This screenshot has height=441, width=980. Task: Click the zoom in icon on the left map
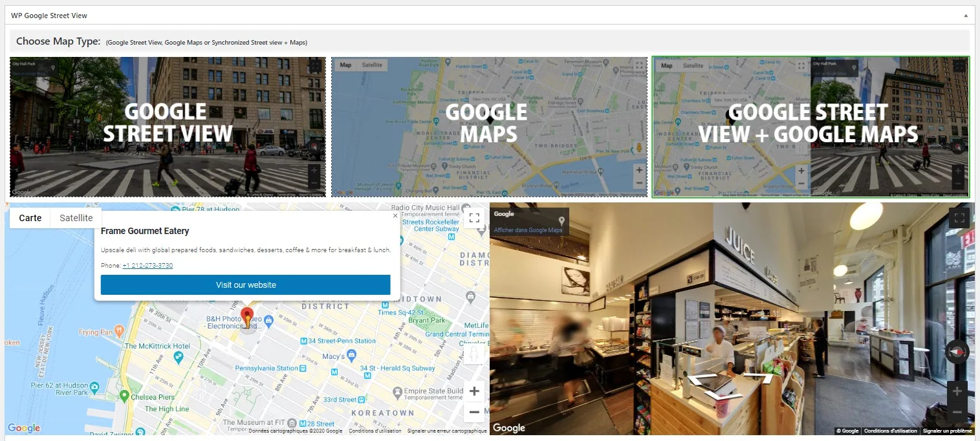pyautogui.click(x=474, y=391)
